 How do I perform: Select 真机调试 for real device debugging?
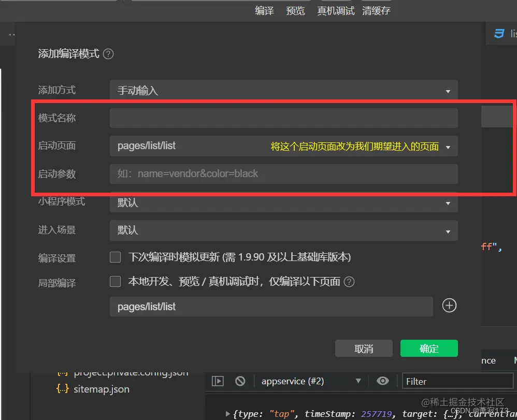point(335,10)
